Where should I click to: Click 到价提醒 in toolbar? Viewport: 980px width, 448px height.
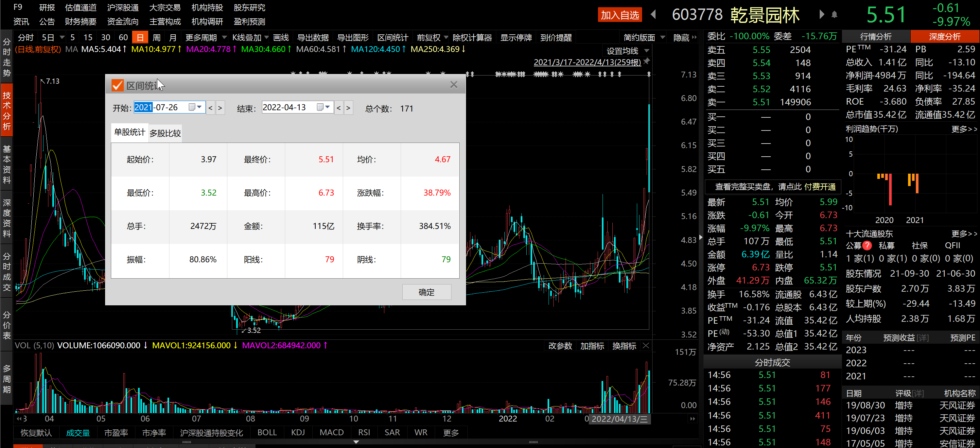[556, 37]
